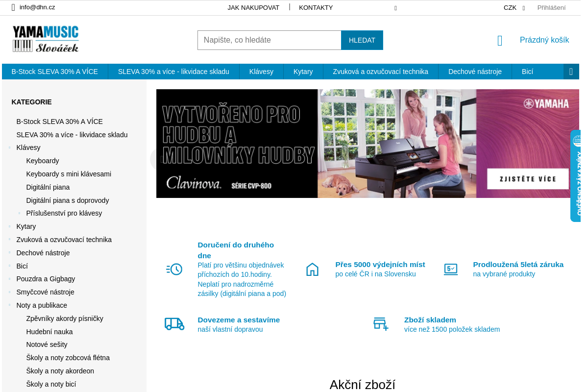Viewport: 588px width, 392px height.
Task: Open Hudební nauka category
Action: pyautogui.click(x=49, y=332)
